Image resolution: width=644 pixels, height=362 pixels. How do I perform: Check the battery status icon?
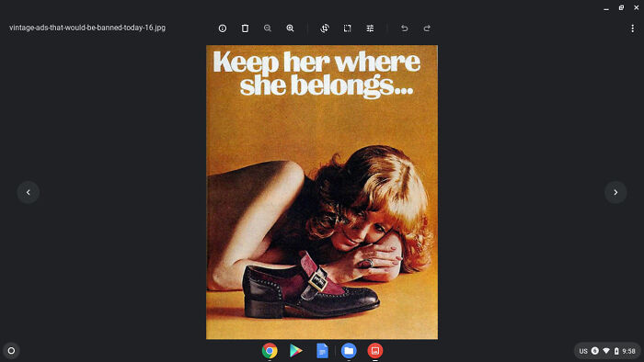tap(616, 351)
